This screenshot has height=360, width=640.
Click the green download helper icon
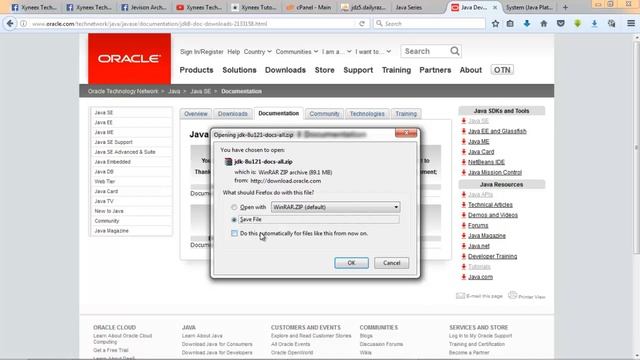(578, 24)
